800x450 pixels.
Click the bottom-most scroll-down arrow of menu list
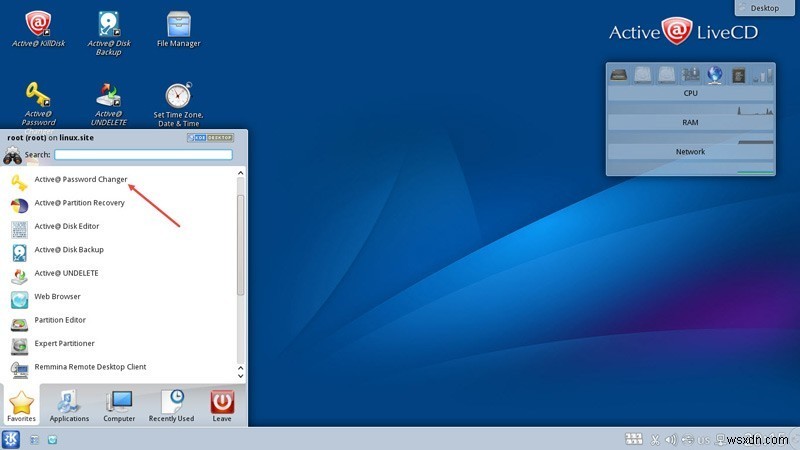coord(240,376)
